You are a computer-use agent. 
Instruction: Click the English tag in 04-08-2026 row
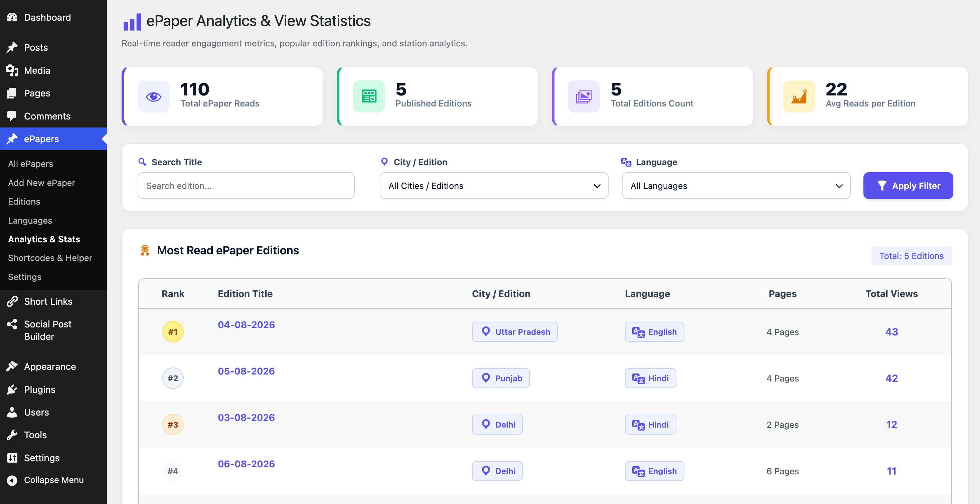pos(654,332)
